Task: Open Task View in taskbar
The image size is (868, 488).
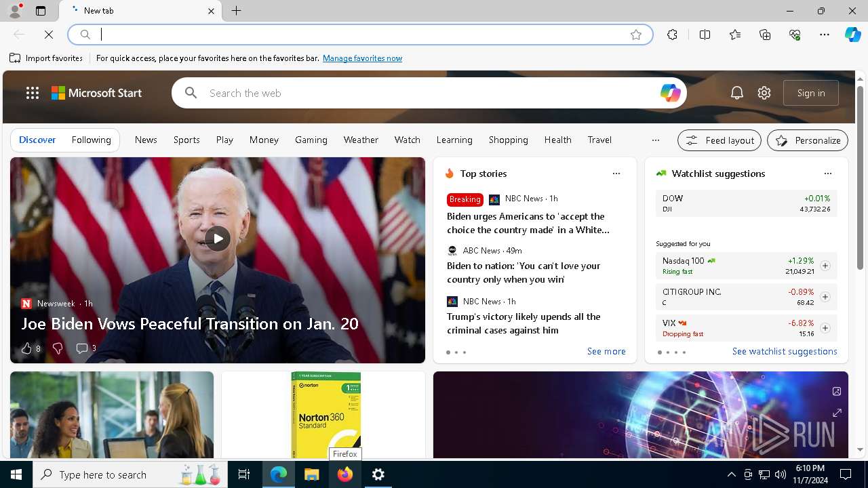Action: [244, 474]
